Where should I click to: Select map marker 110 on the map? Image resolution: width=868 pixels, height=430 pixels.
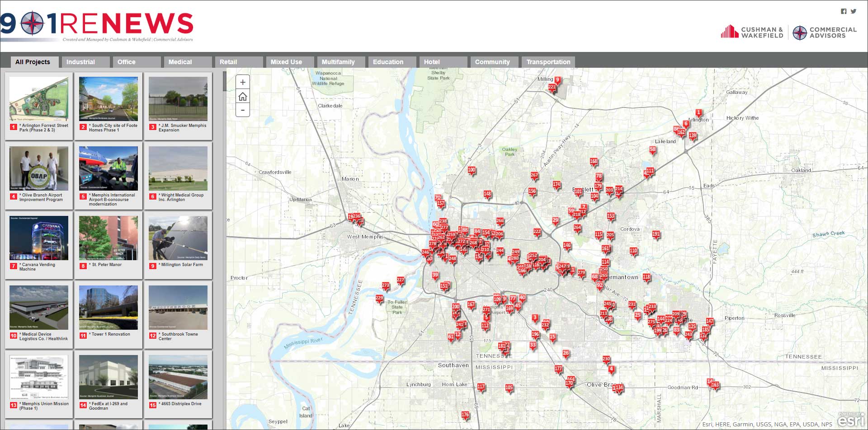click(x=633, y=251)
